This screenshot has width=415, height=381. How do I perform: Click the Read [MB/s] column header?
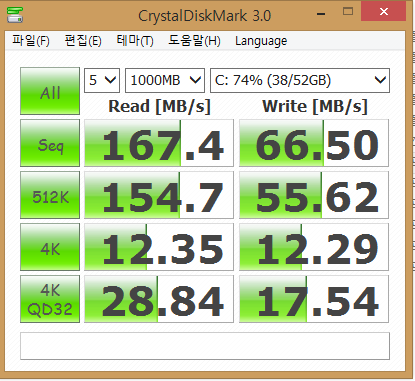tap(159, 107)
